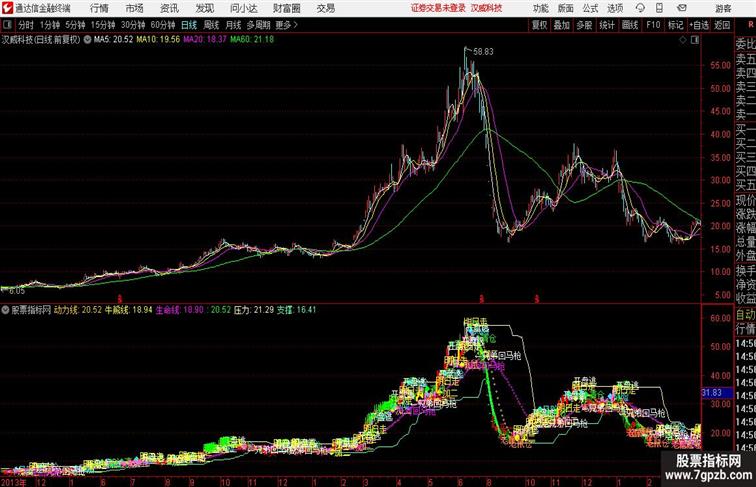The width and height of the screenshot is (756, 487).
Task: Select the 周线 weekly chart tab
Action: pos(211,25)
